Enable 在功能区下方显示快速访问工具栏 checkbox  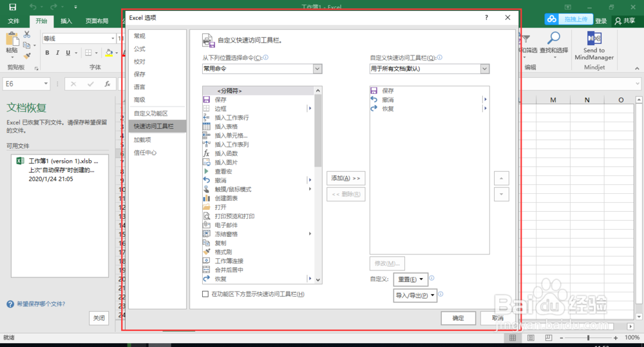click(x=205, y=294)
